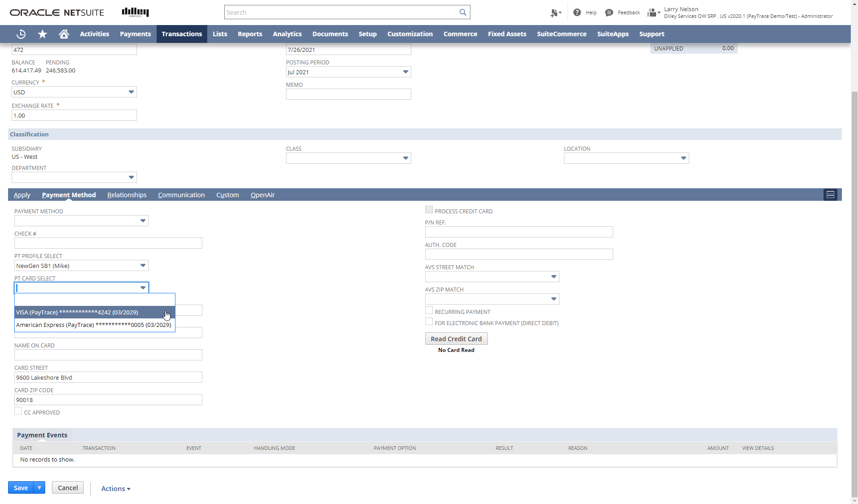Click the Feedback speech bubble icon
This screenshot has width=858, height=504.
(609, 13)
